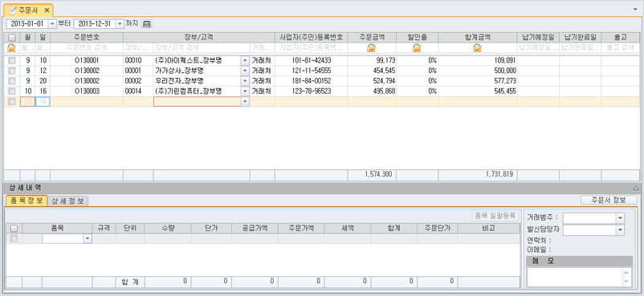The image size is (644, 296).
Task: Switch to the 상세정보 tab
Action: point(67,201)
